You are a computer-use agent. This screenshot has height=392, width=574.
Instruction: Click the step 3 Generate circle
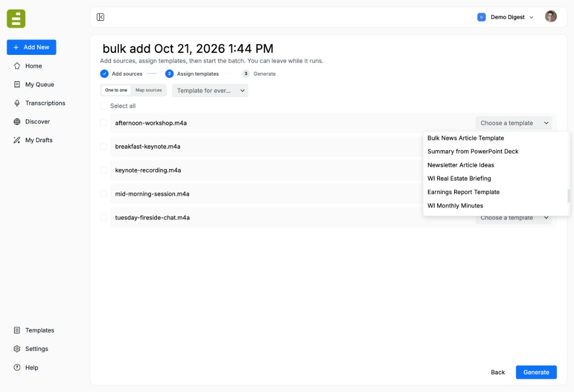coord(246,73)
